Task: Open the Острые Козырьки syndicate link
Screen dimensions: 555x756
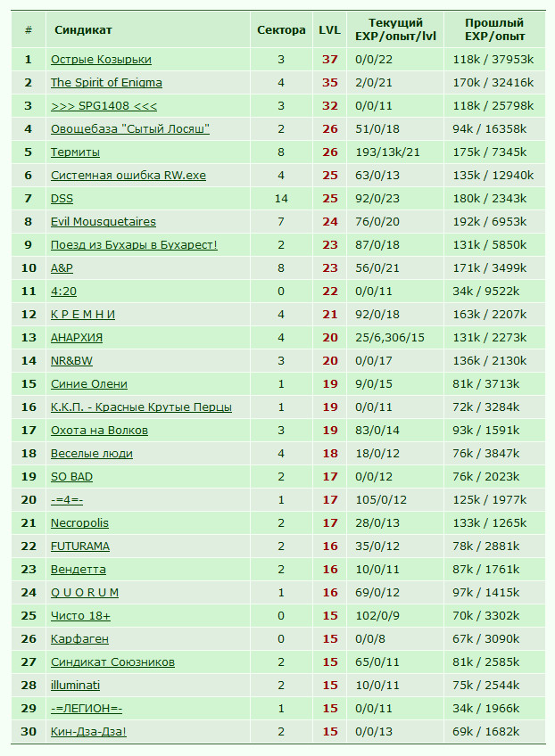Action: [x=101, y=60]
